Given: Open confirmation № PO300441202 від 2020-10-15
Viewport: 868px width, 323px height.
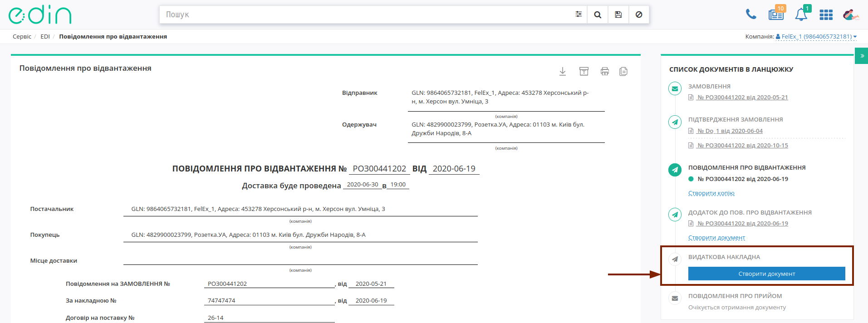Looking at the screenshot, I should click(x=742, y=146).
